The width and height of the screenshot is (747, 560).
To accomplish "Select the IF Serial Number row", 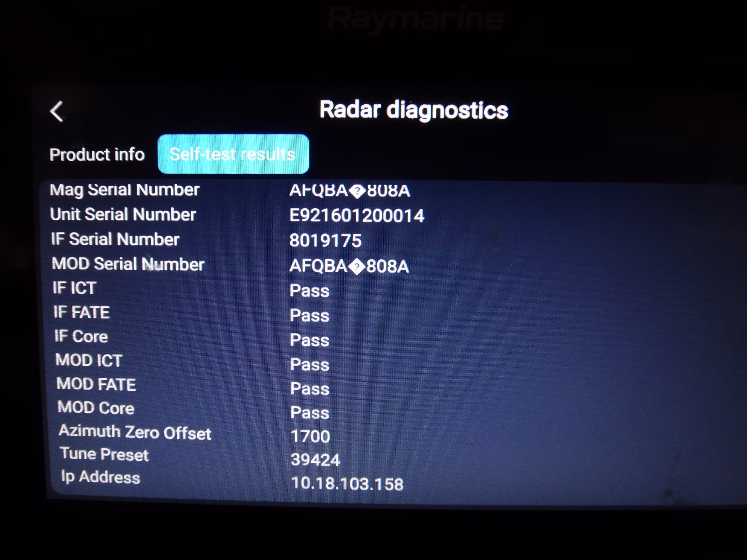I will click(115, 239).
